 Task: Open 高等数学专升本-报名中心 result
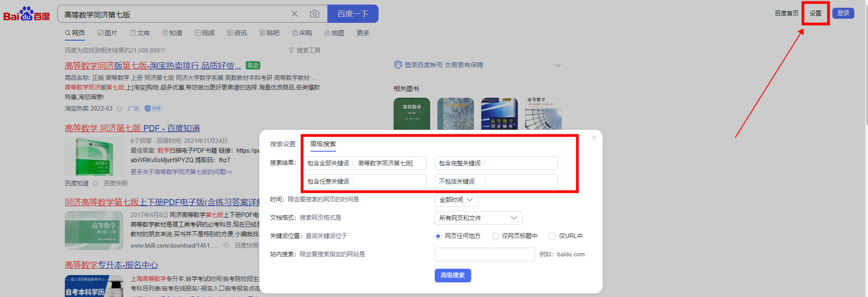[111, 265]
